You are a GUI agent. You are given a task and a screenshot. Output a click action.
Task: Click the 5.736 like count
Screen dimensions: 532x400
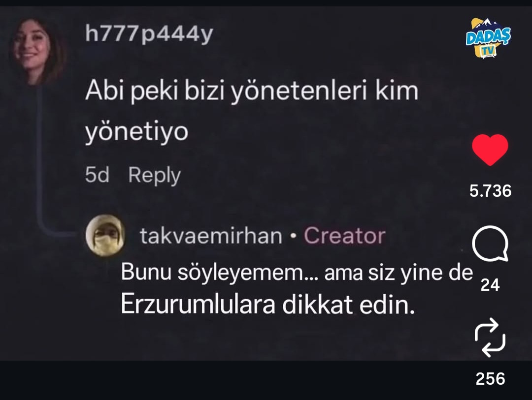(x=490, y=191)
